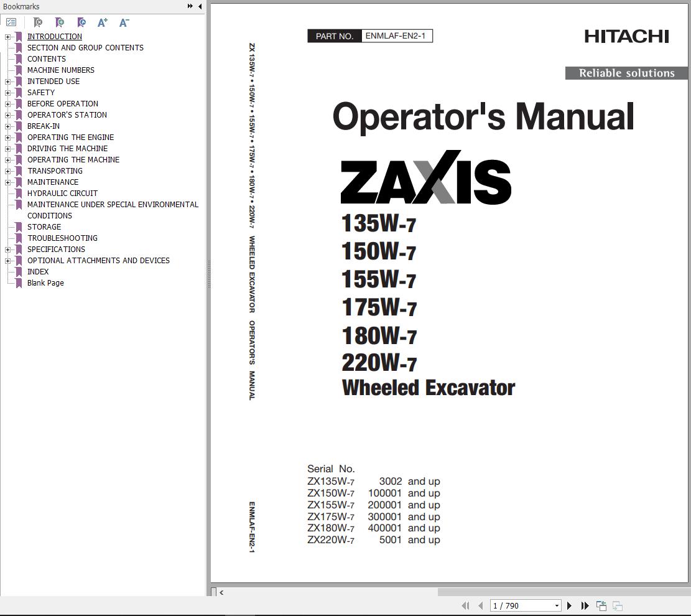
Task: Open the OPERATOR'S STATION bookmark
Action: point(67,114)
